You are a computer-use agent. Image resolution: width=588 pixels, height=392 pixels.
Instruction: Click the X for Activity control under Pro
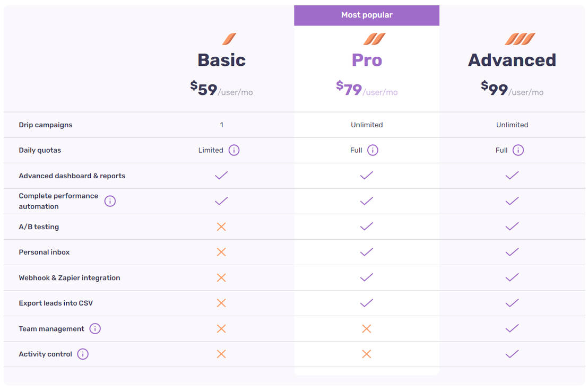(x=366, y=354)
